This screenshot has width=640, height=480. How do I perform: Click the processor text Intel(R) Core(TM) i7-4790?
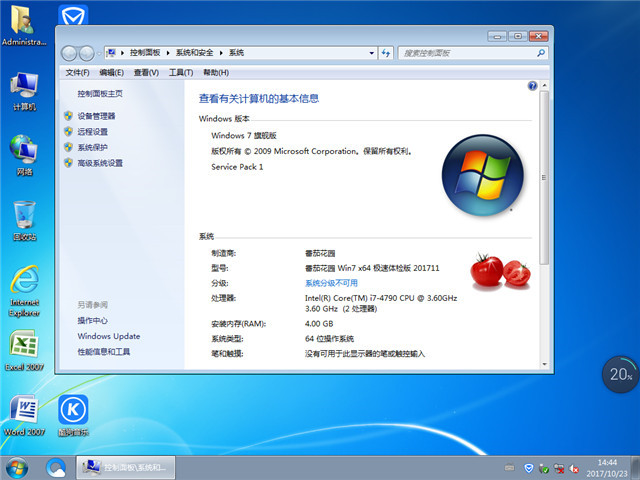pyautogui.click(x=381, y=298)
